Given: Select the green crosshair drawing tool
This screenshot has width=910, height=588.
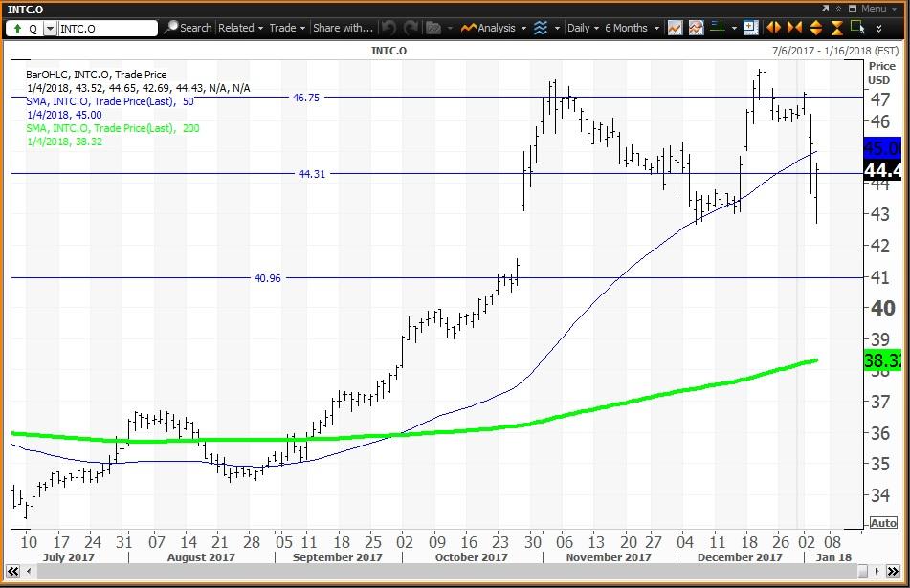Looking at the screenshot, I should coord(718,28).
